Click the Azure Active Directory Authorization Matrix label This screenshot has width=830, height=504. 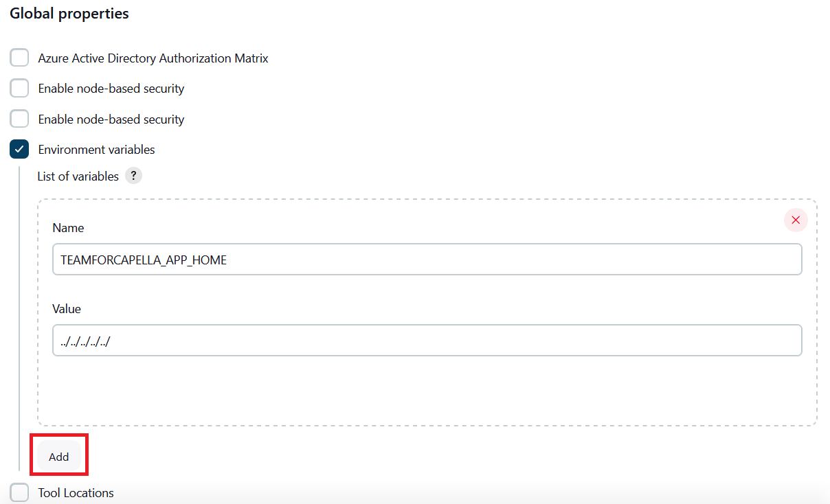click(x=153, y=59)
